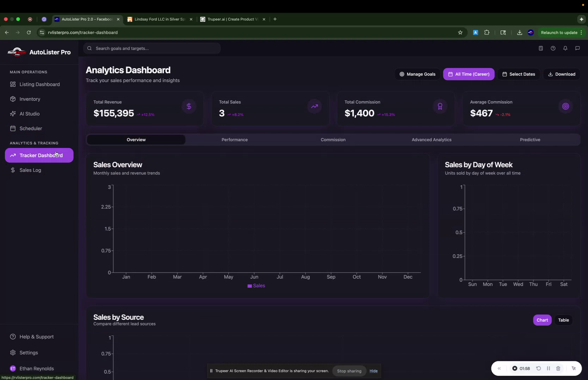
Task: Open the feedback chat bubble icon
Action: click(x=577, y=48)
